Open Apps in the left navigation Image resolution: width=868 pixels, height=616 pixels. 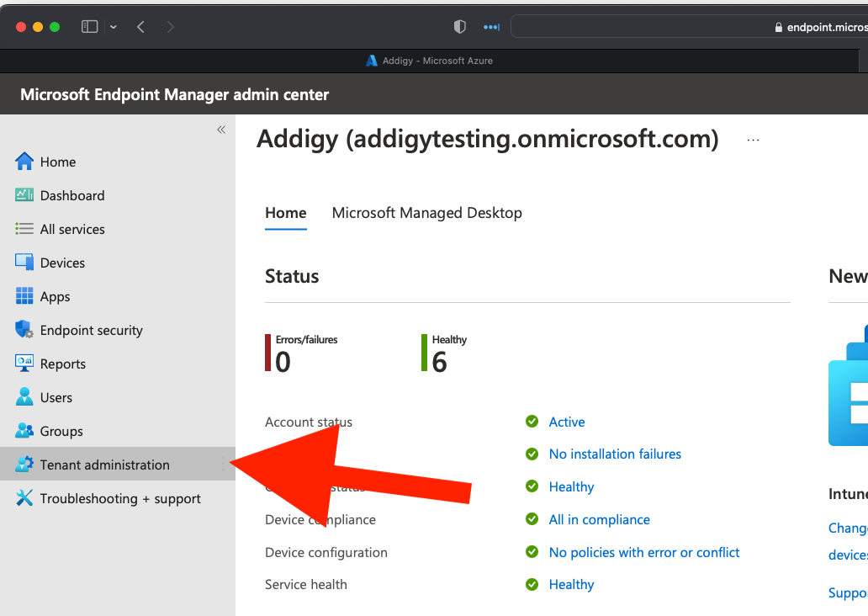[55, 297]
